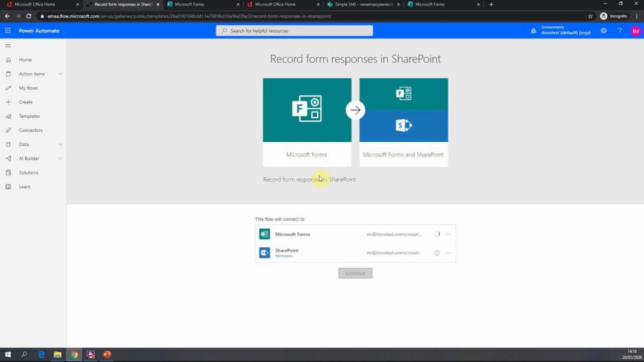Switch to the Simple LMS browser tab
Image resolution: width=644 pixels, height=362 pixels.
(x=363, y=4)
